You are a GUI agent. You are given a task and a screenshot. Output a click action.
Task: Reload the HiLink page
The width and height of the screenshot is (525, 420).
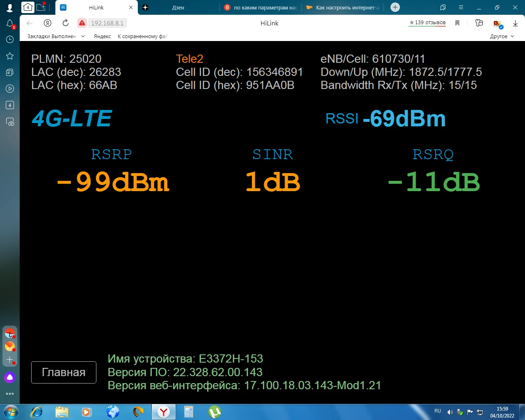point(66,23)
